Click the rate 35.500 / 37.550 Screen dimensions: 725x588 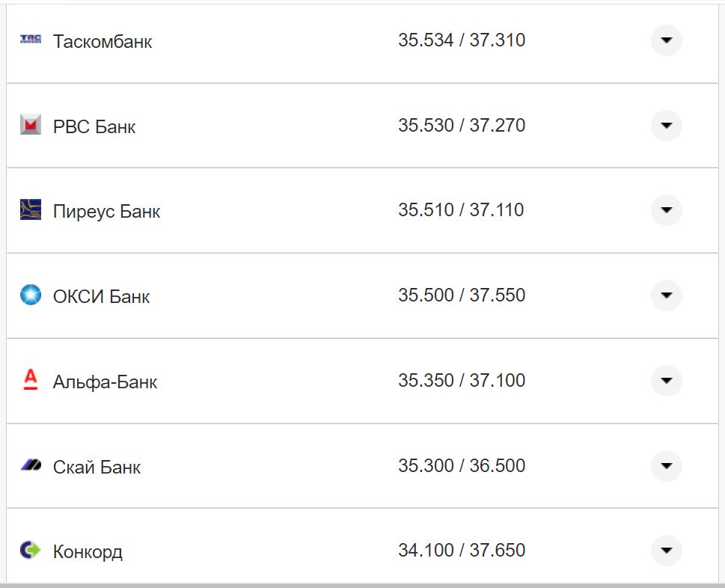(x=462, y=295)
